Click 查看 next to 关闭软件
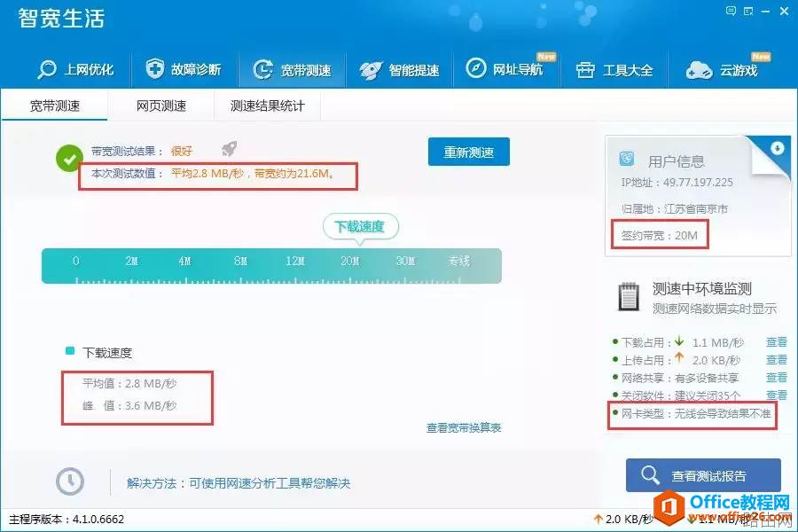This screenshot has width=798, height=532. tap(777, 395)
